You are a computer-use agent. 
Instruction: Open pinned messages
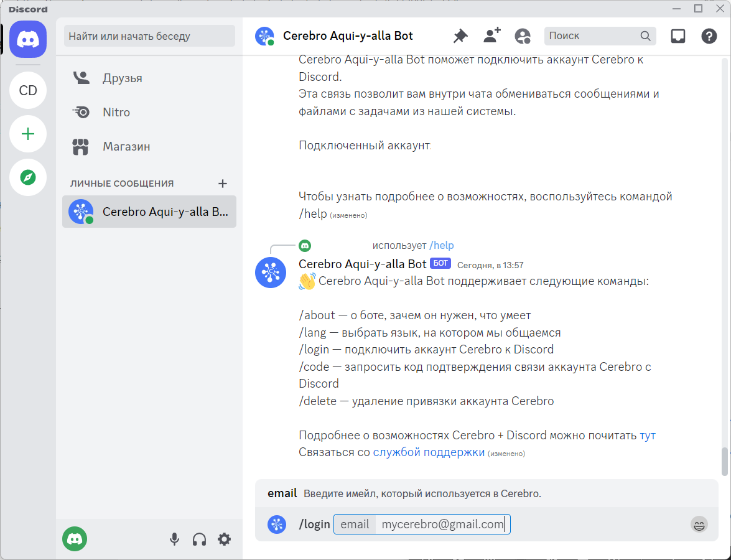[460, 36]
